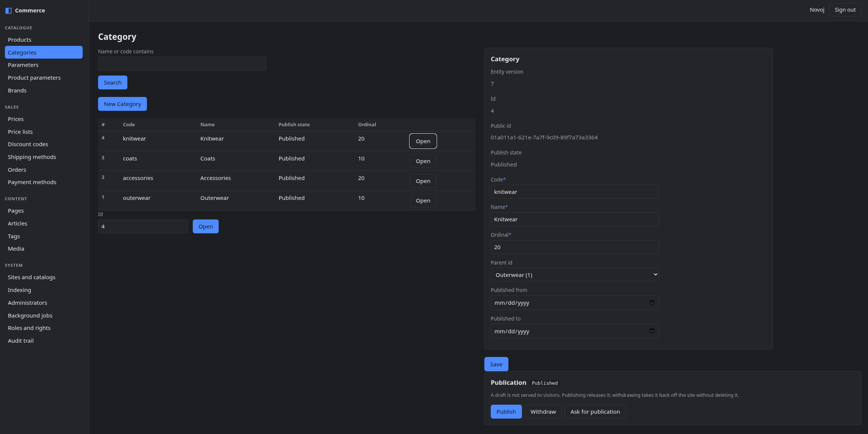Click the Search button
Screen dimensions: 868x434
click(x=113, y=83)
